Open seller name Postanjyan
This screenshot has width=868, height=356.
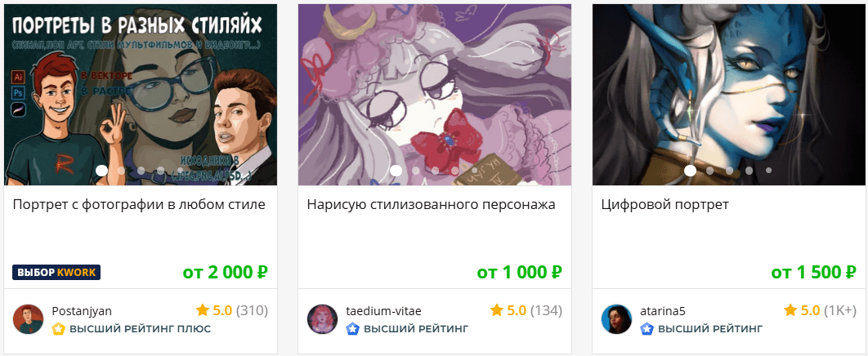pos(82,311)
